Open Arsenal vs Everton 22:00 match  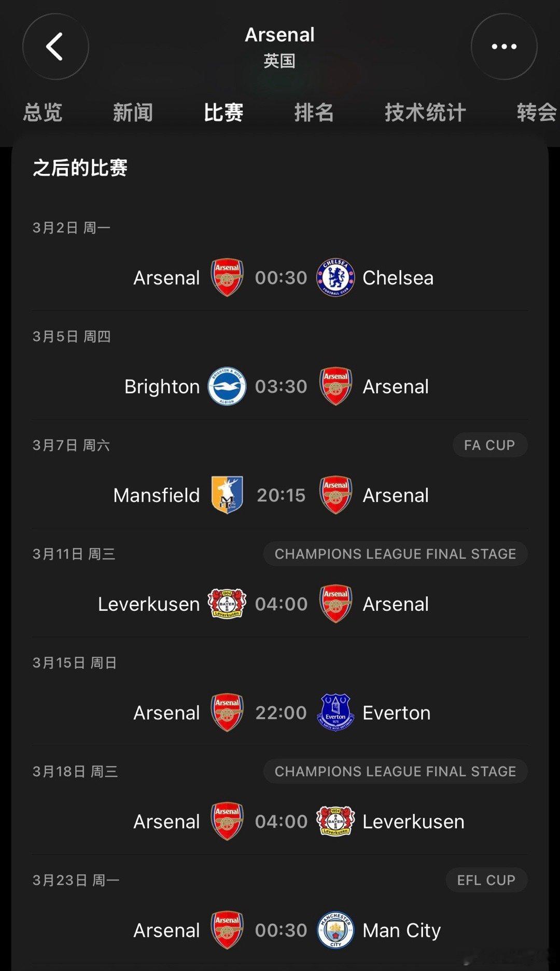[x=280, y=713]
